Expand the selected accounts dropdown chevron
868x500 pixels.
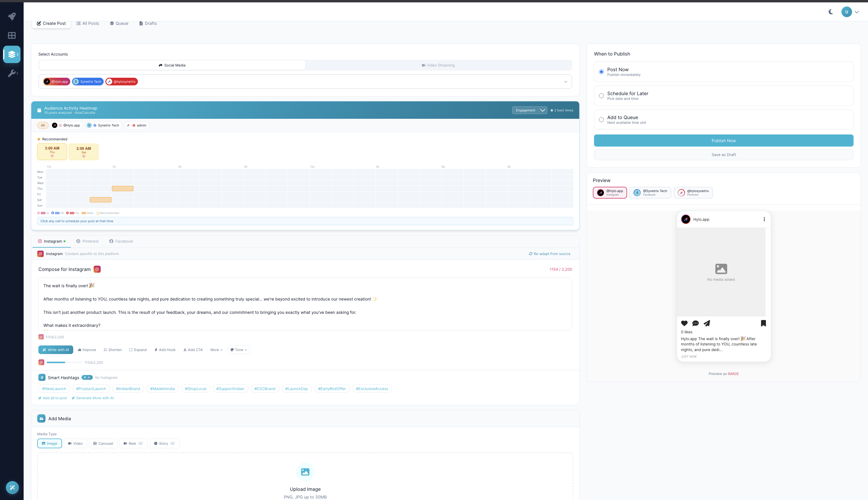click(x=565, y=82)
